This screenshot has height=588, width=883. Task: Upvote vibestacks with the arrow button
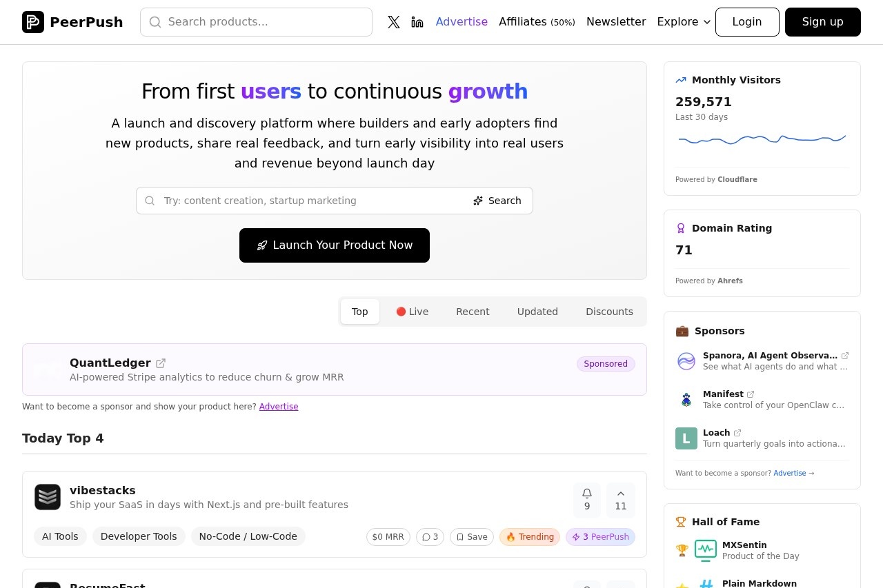click(x=621, y=500)
